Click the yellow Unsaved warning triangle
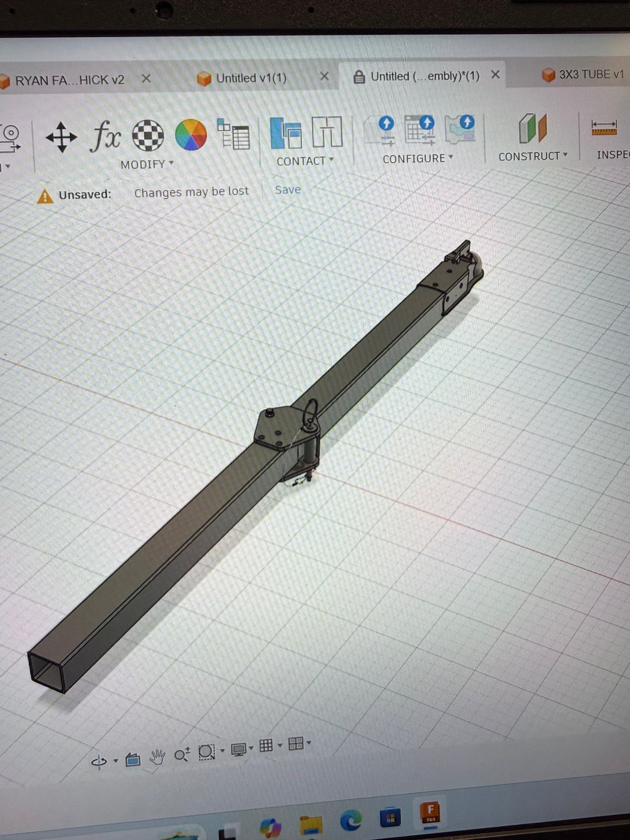The width and height of the screenshot is (630, 840). coord(45,197)
